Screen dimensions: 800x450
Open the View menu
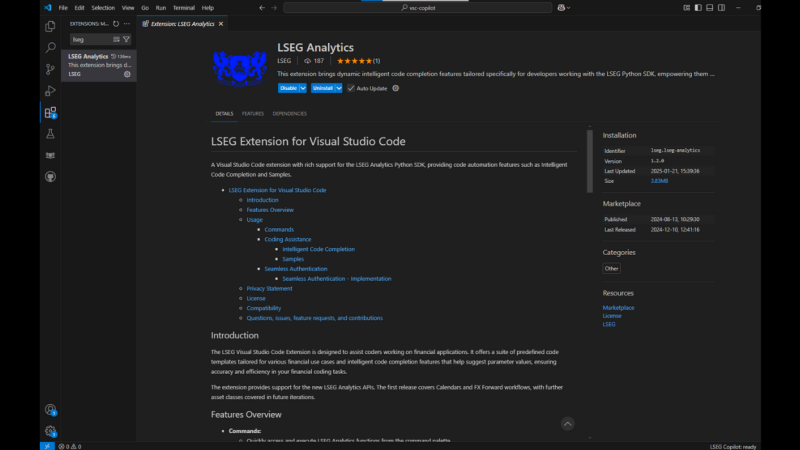128,8
